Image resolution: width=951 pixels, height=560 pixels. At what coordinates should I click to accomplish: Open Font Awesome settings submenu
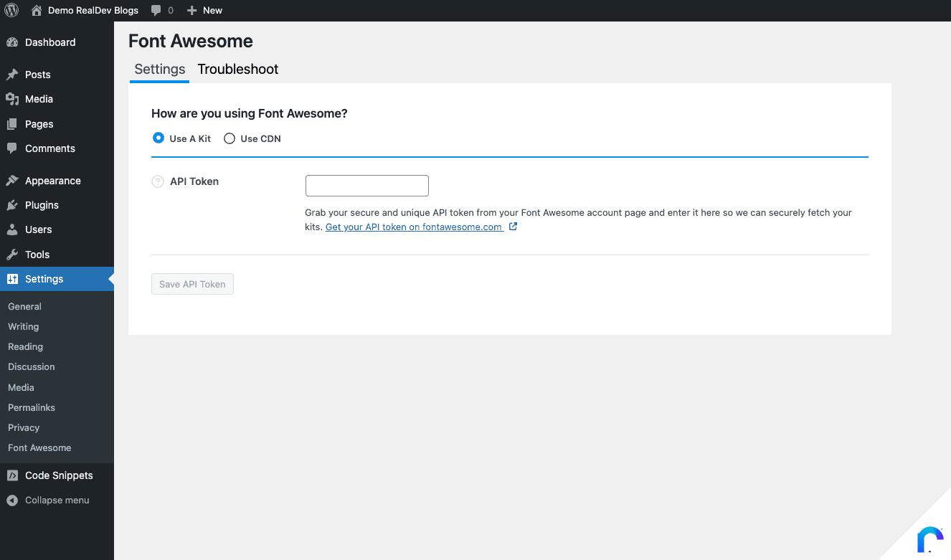(x=39, y=447)
